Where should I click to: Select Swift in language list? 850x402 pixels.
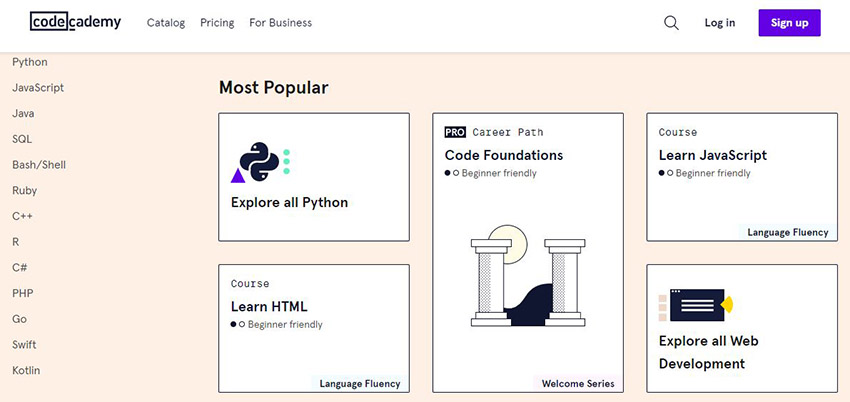(24, 345)
